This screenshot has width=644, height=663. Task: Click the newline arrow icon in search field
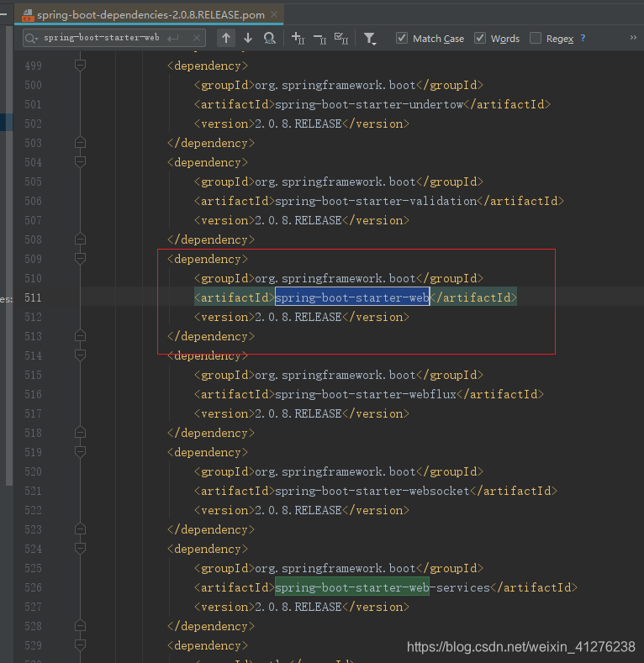(172, 38)
